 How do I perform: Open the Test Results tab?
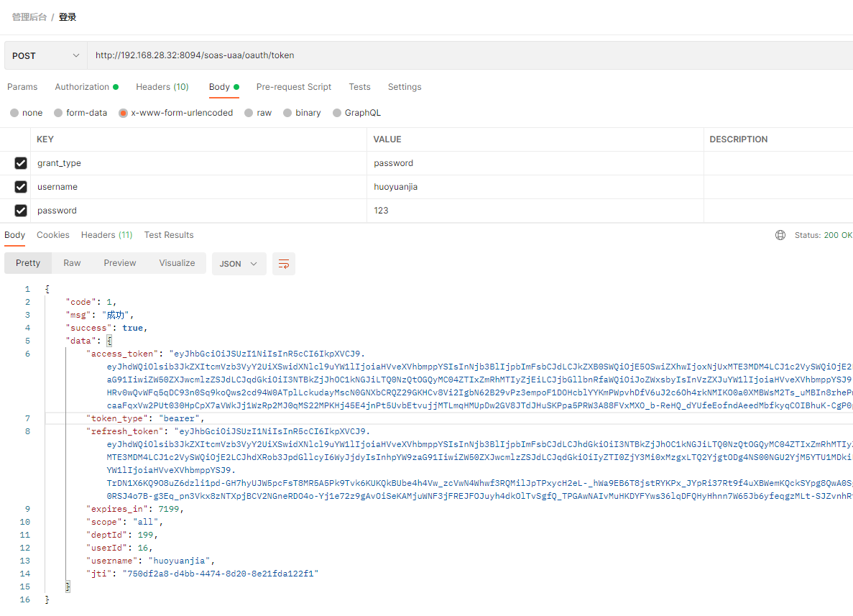click(x=169, y=235)
